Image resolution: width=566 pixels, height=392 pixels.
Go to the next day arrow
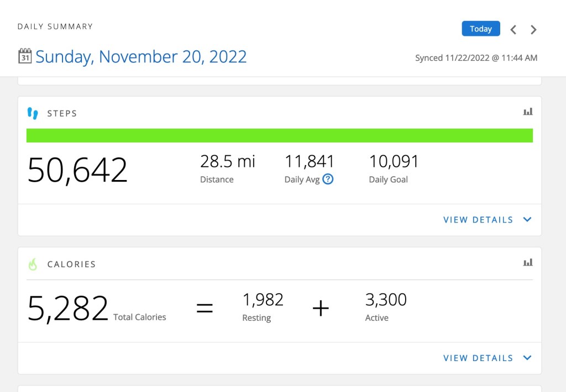(x=533, y=30)
